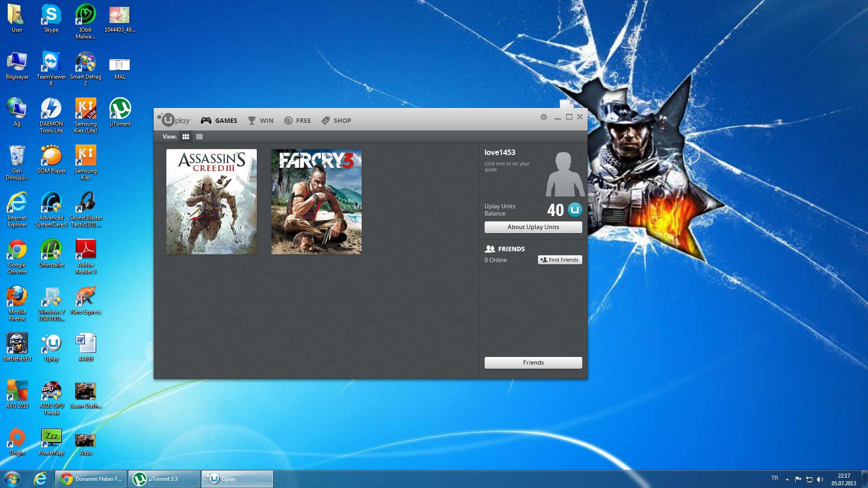Open the GAMES tab
868x488 pixels.
tap(219, 121)
